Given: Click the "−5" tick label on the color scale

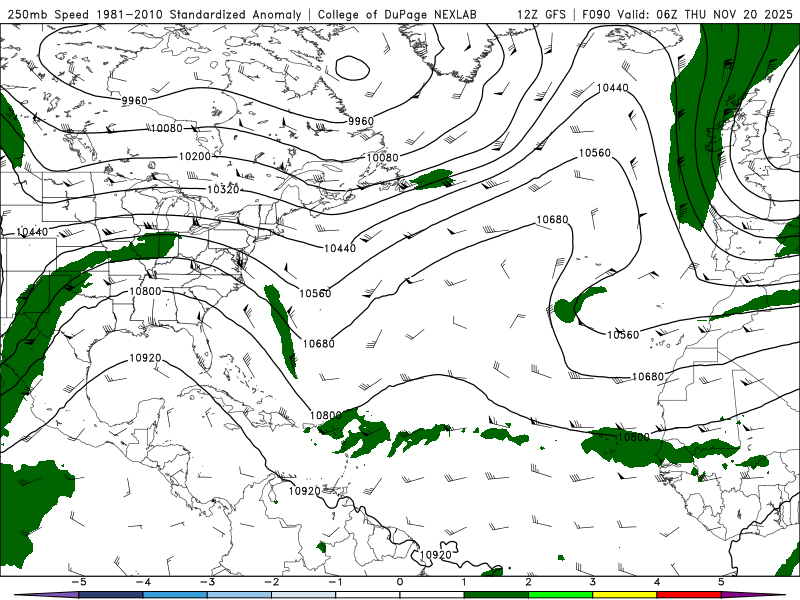Looking at the screenshot, I should tap(79, 582).
